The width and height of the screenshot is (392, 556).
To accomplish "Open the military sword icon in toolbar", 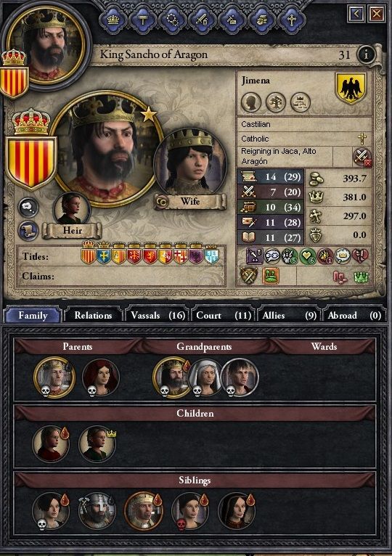I will 203,20.
